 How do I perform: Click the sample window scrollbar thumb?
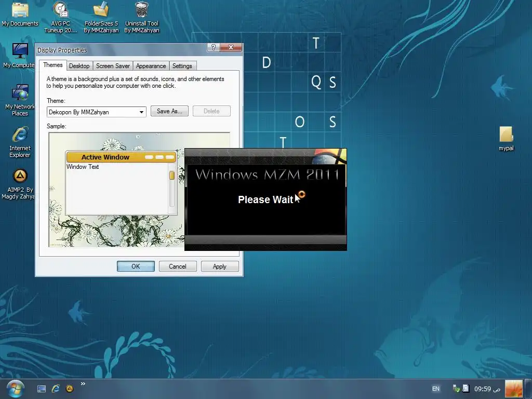(x=172, y=176)
